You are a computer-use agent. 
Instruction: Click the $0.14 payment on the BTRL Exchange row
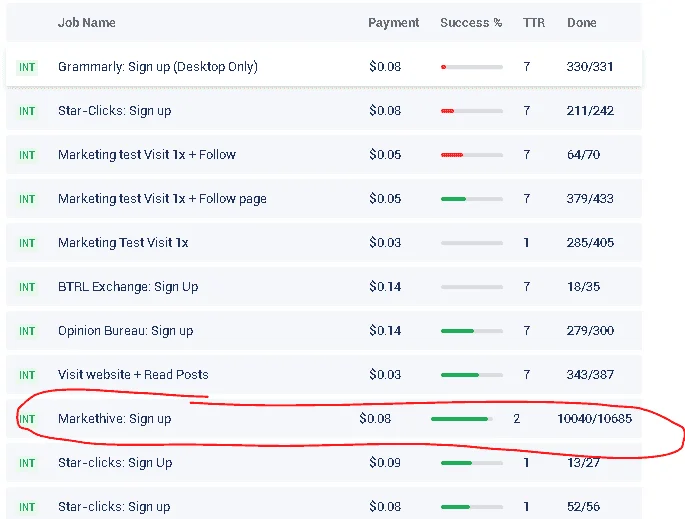coord(385,287)
